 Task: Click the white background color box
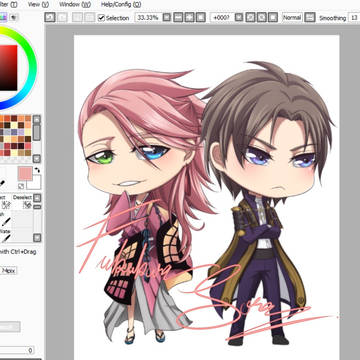click(36, 183)
